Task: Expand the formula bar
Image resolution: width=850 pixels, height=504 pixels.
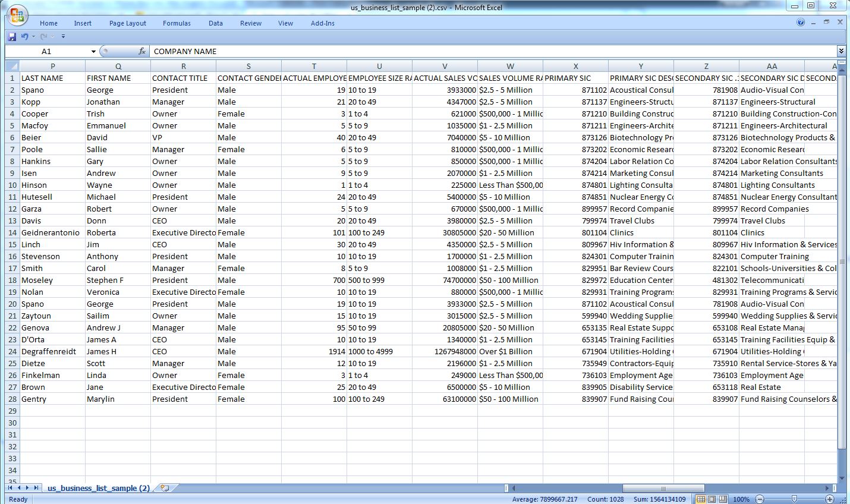Action: [841, 52]
